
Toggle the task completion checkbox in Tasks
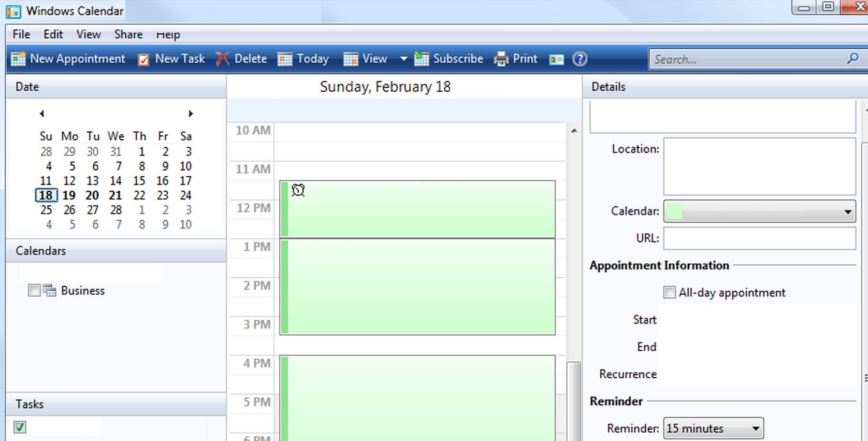click(20, 427)
